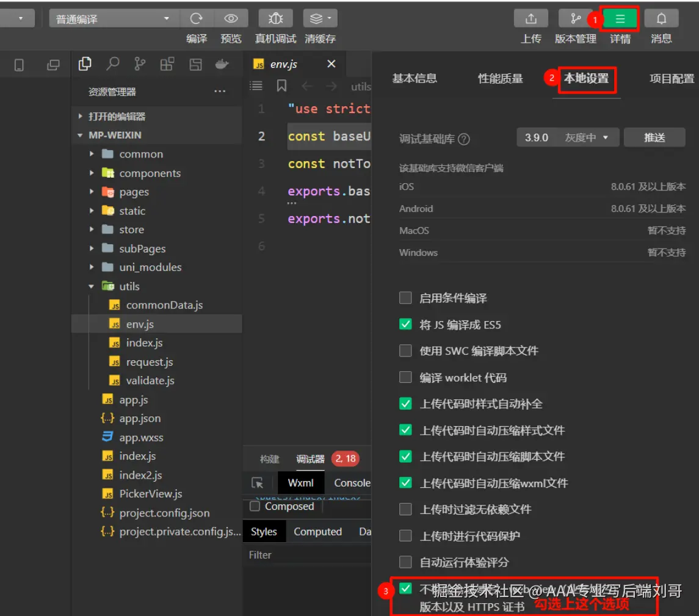Image resolution: width=699 pixels, height=616 pixels.
Task: Click the preview eye icon
Action: [231, 19]
